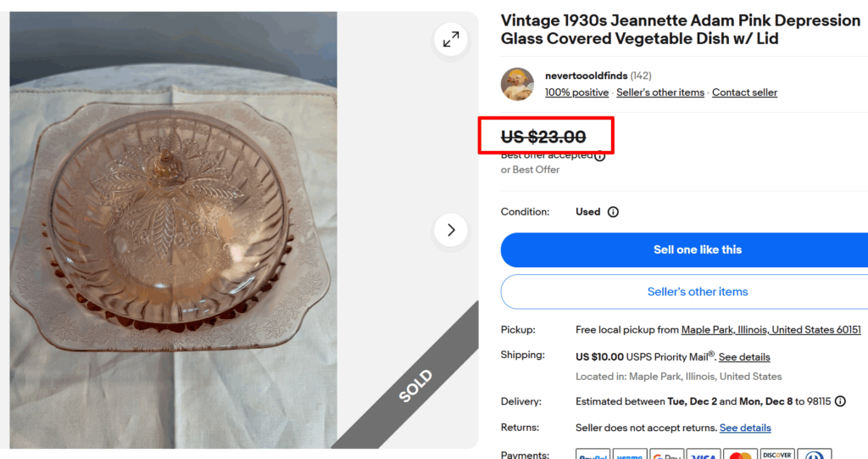The image size is (868, 459).
Task: Open Maple Park, Illinois pickup location link
Action: (771, 330)
